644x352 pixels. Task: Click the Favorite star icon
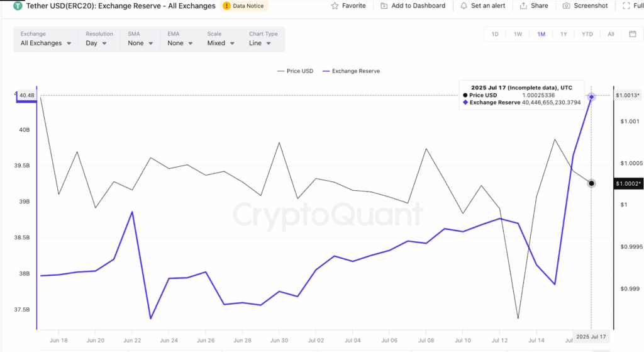(335, 6)
